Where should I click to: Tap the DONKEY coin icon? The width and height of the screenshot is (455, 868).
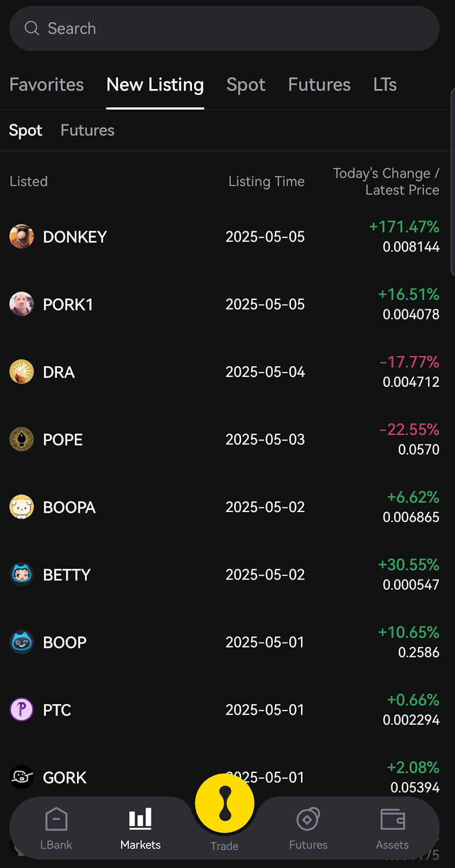click(22, 237)
